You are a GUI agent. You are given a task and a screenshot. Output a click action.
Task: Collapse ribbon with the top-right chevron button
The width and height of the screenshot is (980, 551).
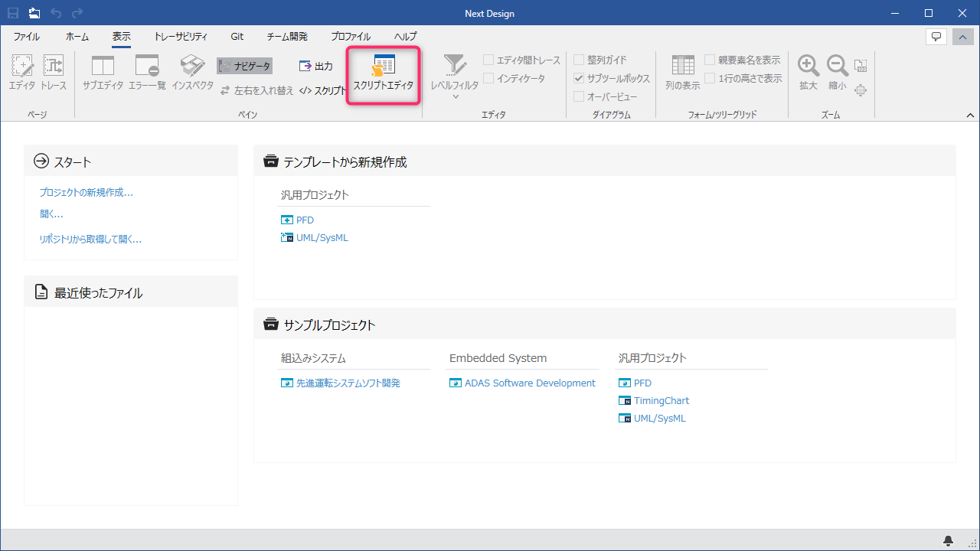coord(962,37)
